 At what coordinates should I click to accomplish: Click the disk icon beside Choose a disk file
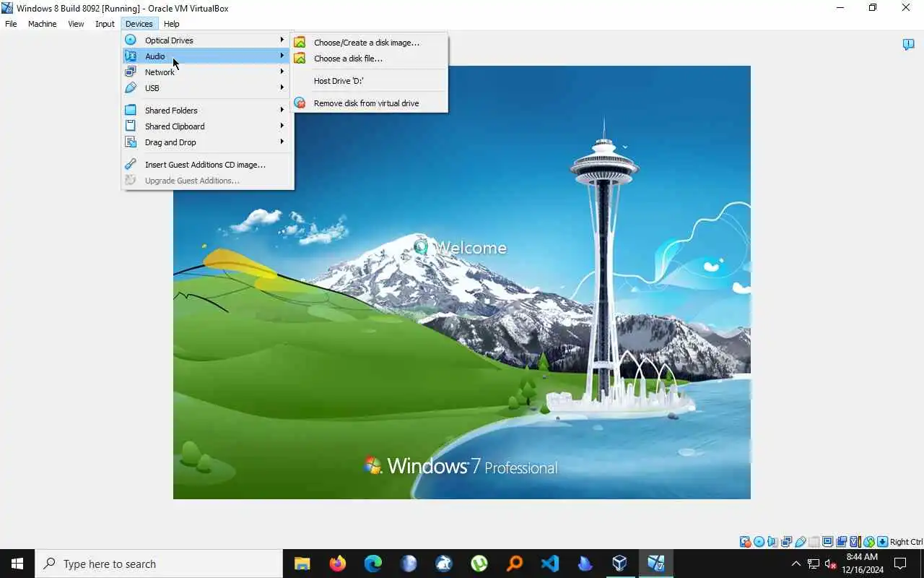tap(300, 59)
